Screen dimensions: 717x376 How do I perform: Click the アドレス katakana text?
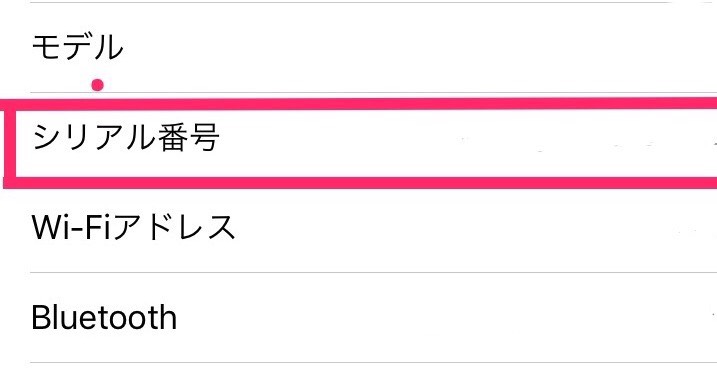tap(174, 227)
